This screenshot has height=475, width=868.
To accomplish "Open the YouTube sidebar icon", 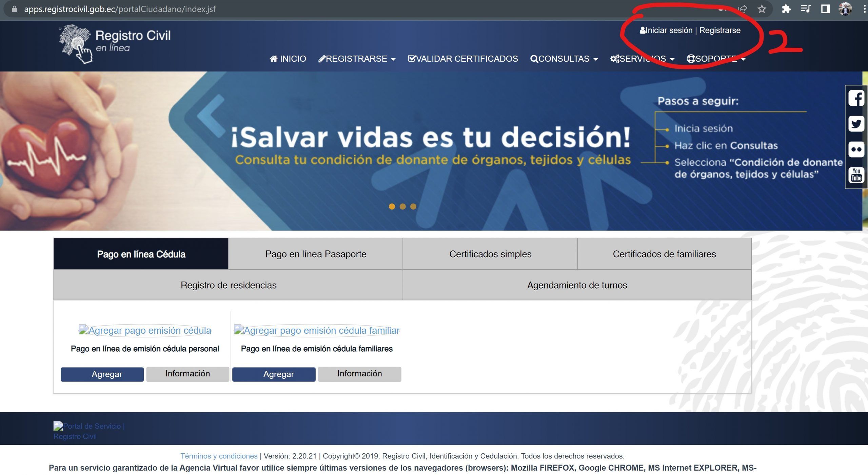I will point(856,175).
